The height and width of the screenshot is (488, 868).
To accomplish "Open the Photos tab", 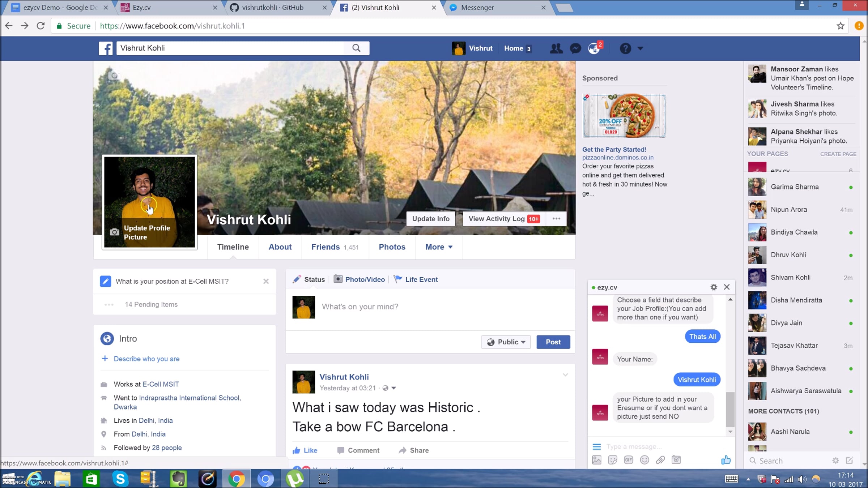I will (x=392, y=247).
